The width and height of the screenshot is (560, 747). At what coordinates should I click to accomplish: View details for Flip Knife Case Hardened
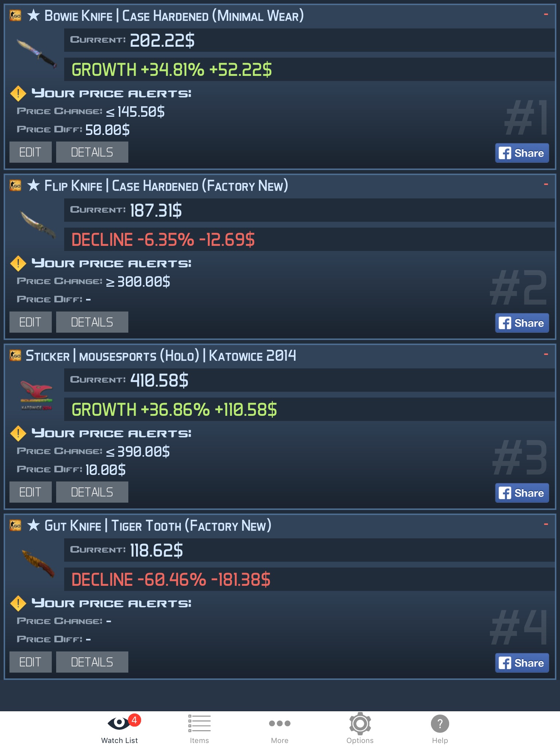(x=92, y=322)
